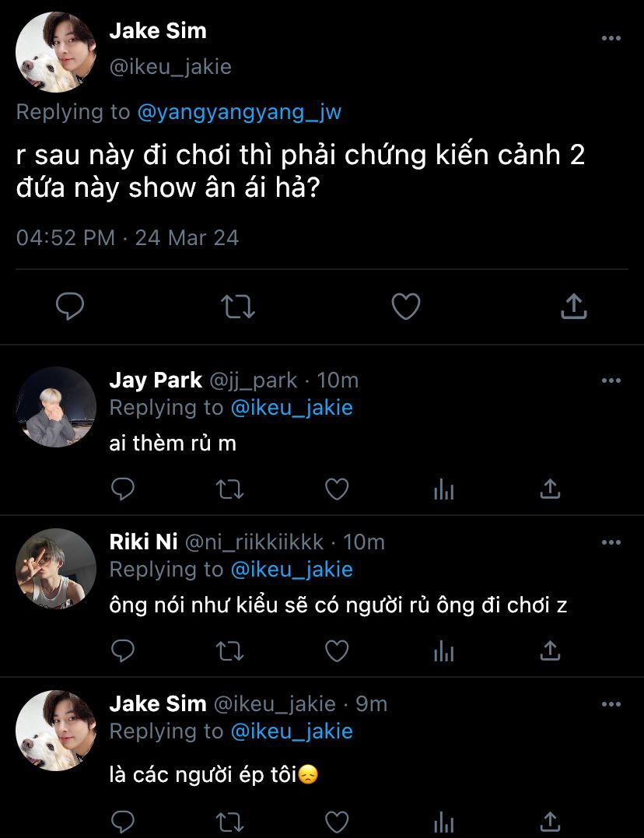Like Jake Sim's main tweet
The image size is (644, 838).
pos(405,307)
